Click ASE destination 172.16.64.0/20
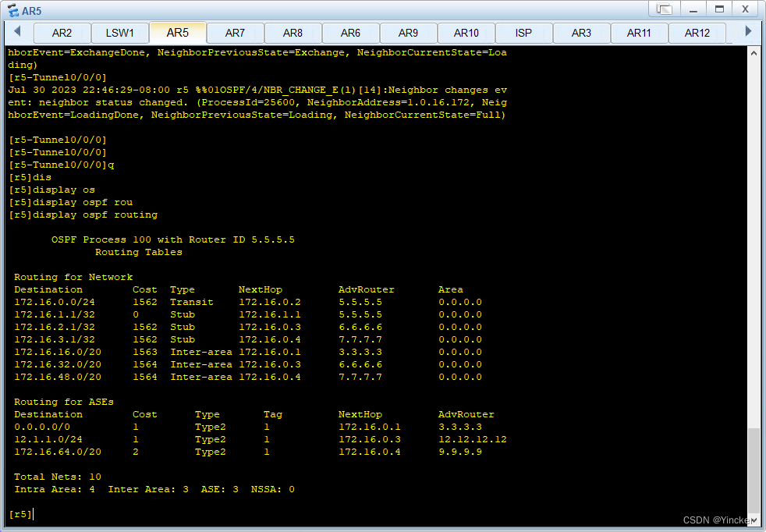The width and height of the screenshot is (766, 532). click(58, 452)
